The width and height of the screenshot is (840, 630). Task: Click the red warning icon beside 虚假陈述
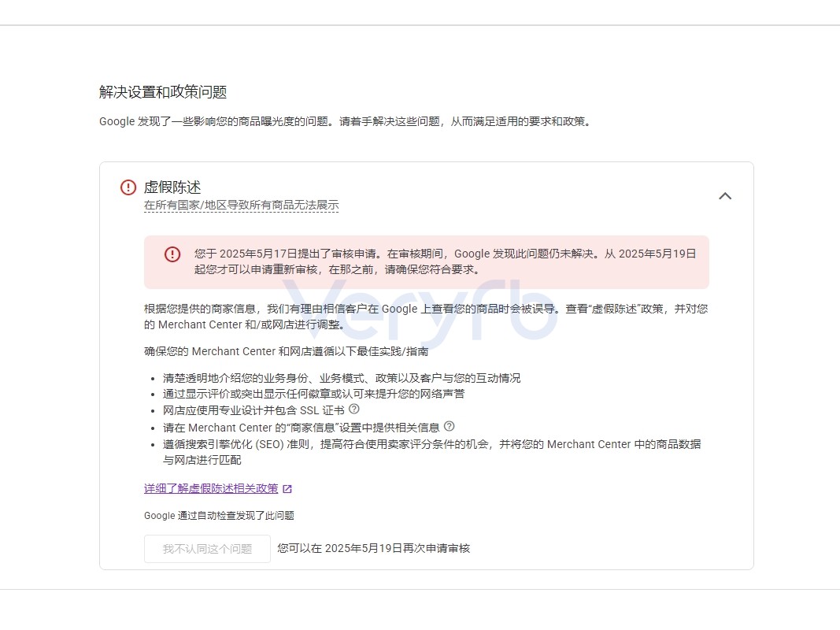(128, 187)
